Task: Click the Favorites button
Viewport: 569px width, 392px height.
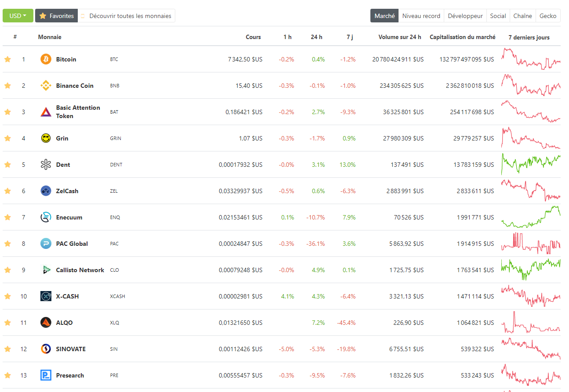Action: (x=56, y=16)
